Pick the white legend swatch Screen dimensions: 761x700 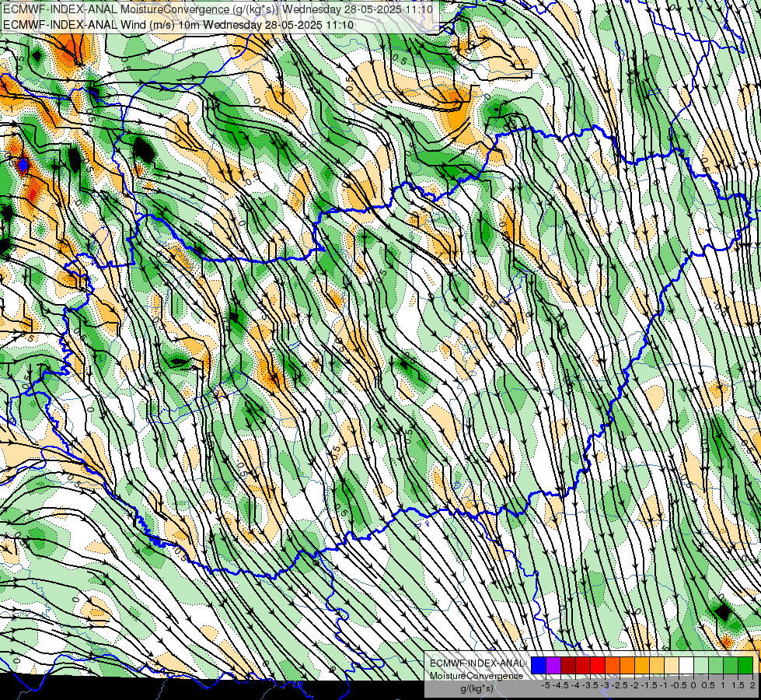click(x=686, y=665)
